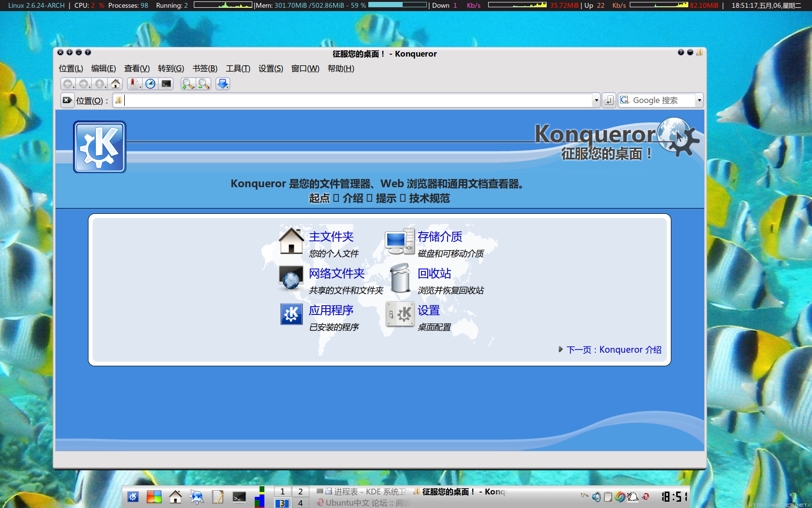
Task: Open the 工具(T) menu
Action: click(x=238, y=68)
